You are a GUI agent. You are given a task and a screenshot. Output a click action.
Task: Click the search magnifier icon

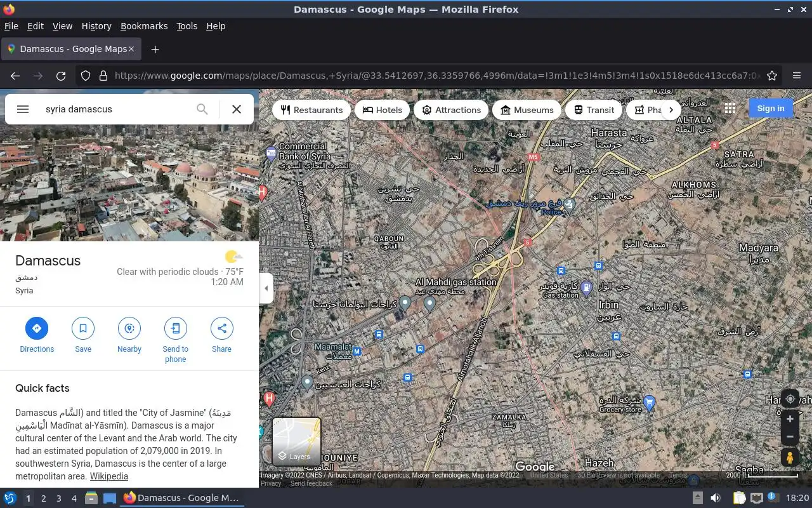(202, 109)
